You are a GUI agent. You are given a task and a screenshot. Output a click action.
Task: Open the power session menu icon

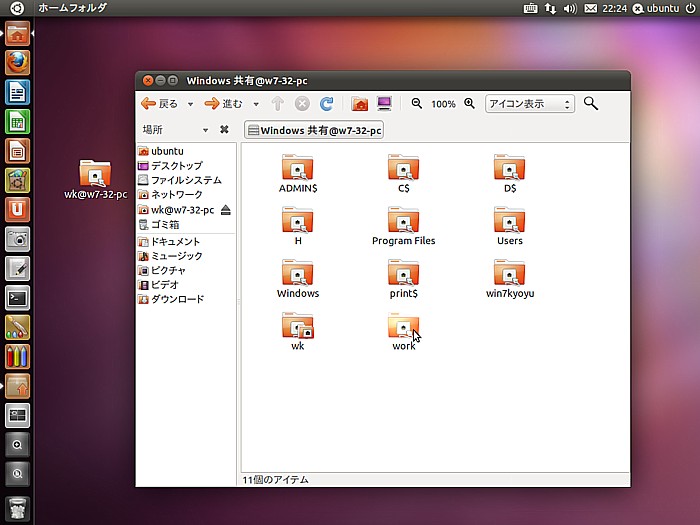690,8
